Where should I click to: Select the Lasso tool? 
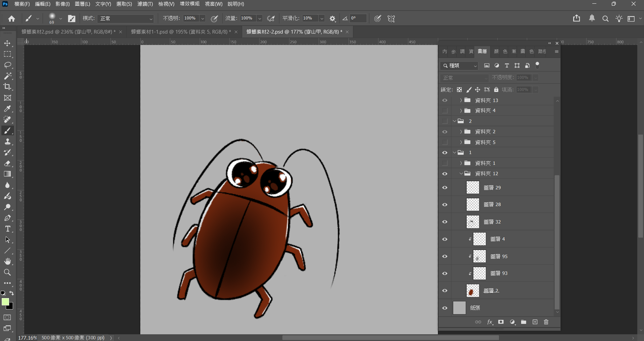pos(7,65)
